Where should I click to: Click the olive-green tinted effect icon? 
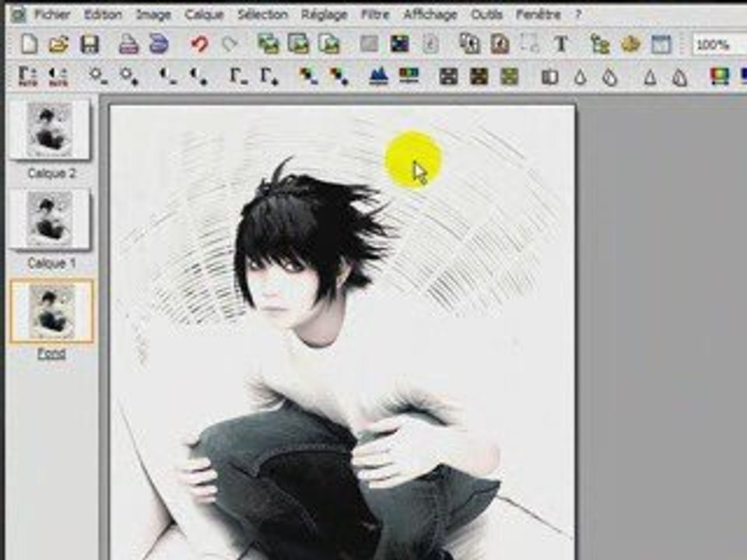click(x=509, y=76)
